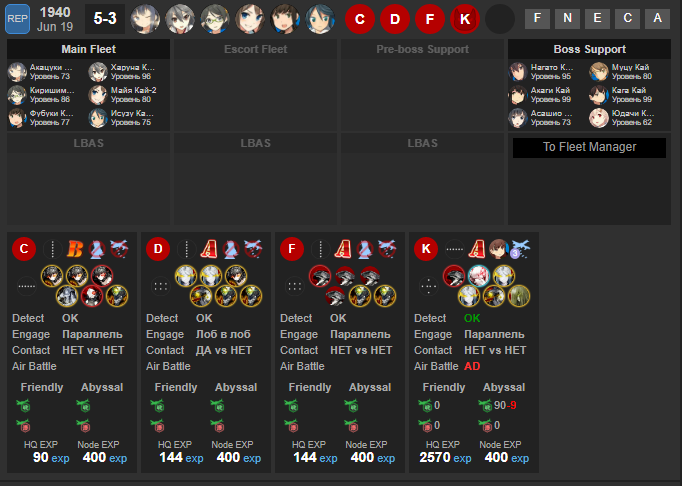This screenshot has width=682, height=486.
Task: Toggle the F filter button at top right
Action: pyautogui.click(x=538, y=19)
